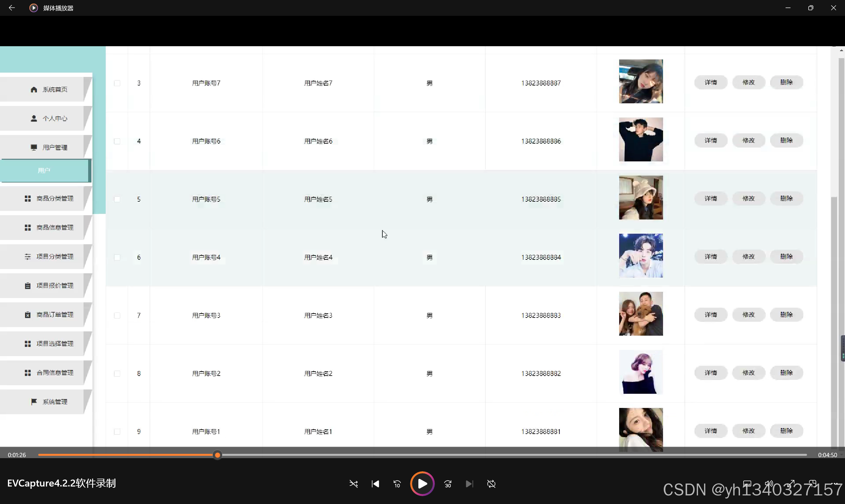Expand the 系统管理 sidebar menu
845x504 pixels.
(x=49, y=402)
